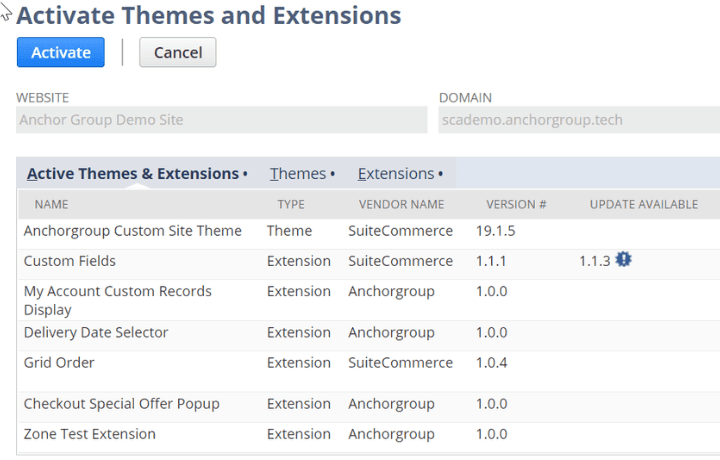Click the Update Available column header
720x460 pixels.
[643, 205]
